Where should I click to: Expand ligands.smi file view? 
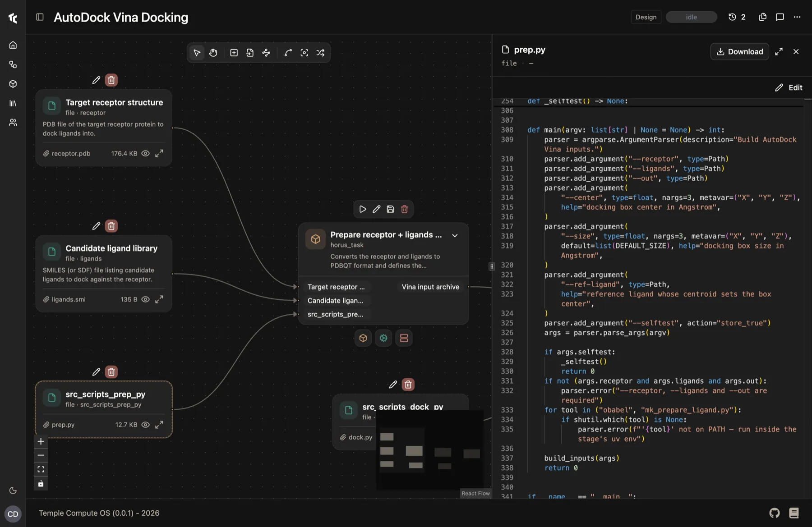click(159, 299)
